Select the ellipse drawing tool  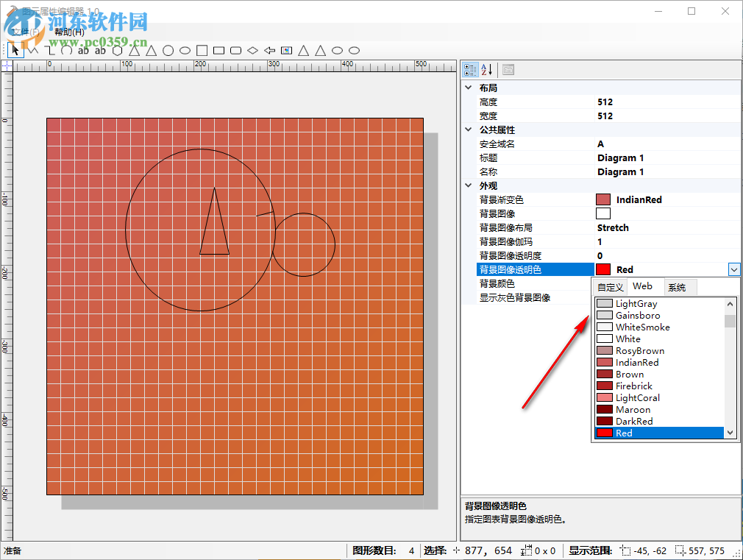point(185,50)
